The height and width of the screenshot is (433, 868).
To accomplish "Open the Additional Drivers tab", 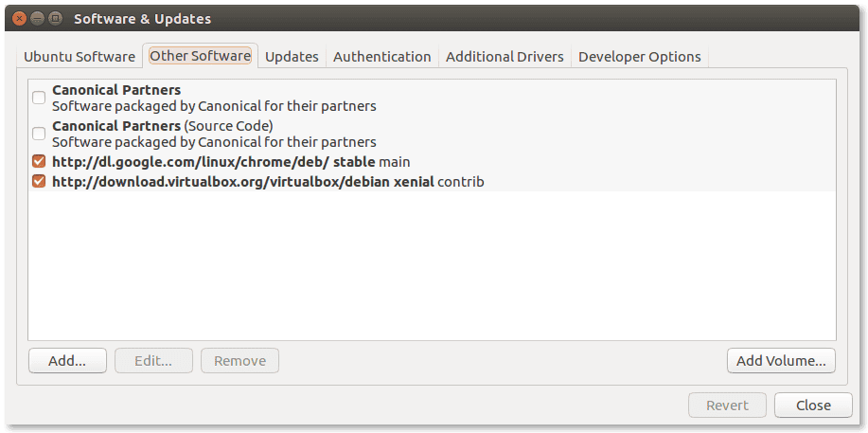I will [505, 57].
